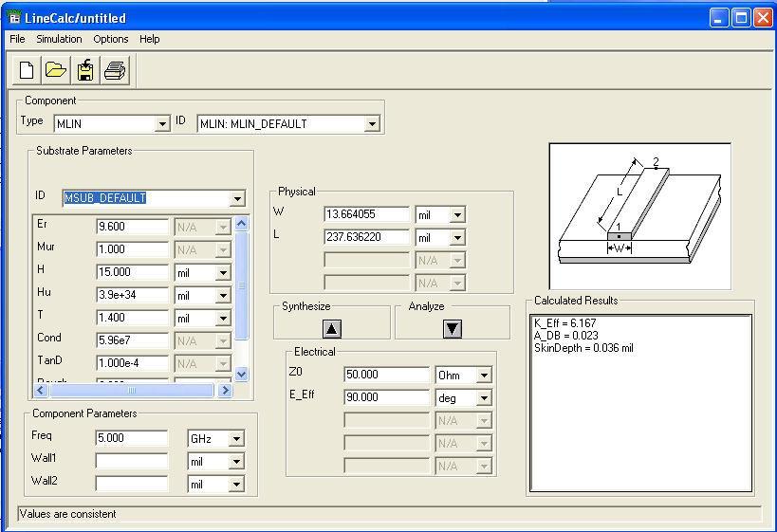The width and height of the screenshot is (777, 532).
Task: Click the TanD value field 1.000e-4
Action: (x=132, y=363)
